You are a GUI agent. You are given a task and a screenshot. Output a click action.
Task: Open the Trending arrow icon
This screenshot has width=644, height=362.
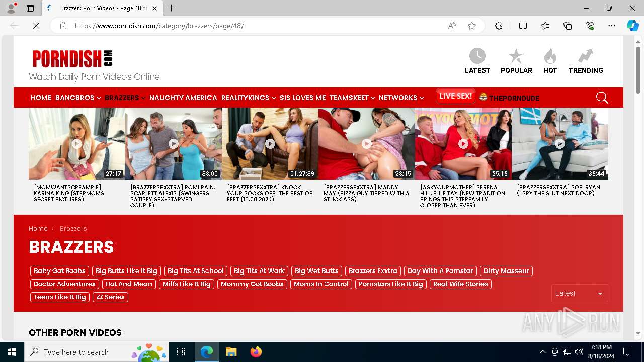coord(586,56)
